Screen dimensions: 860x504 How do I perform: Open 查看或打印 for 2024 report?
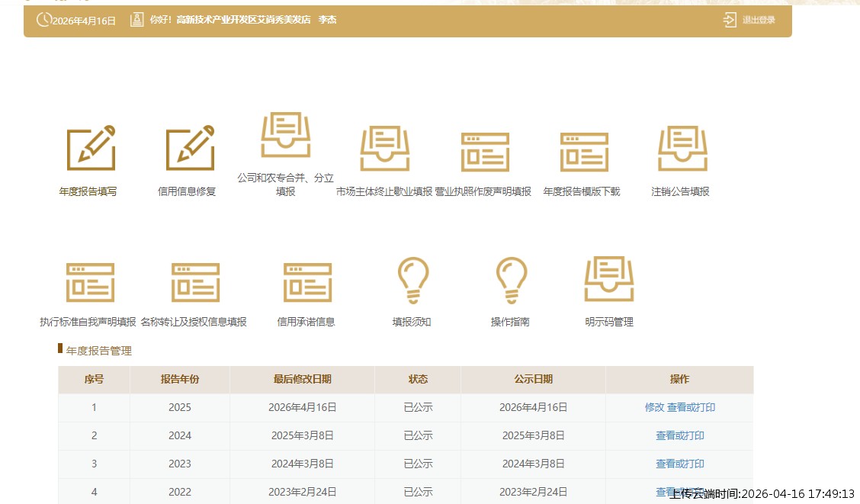679,435
